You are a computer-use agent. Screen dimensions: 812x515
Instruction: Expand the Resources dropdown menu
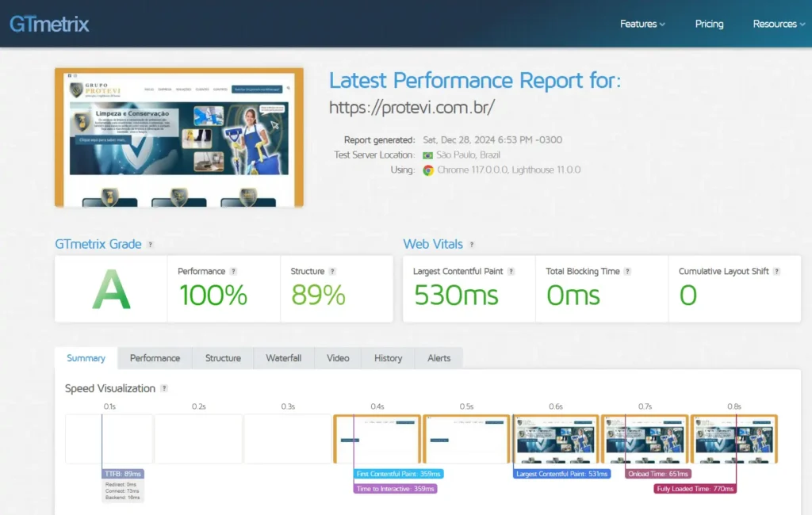coord(779,24)
